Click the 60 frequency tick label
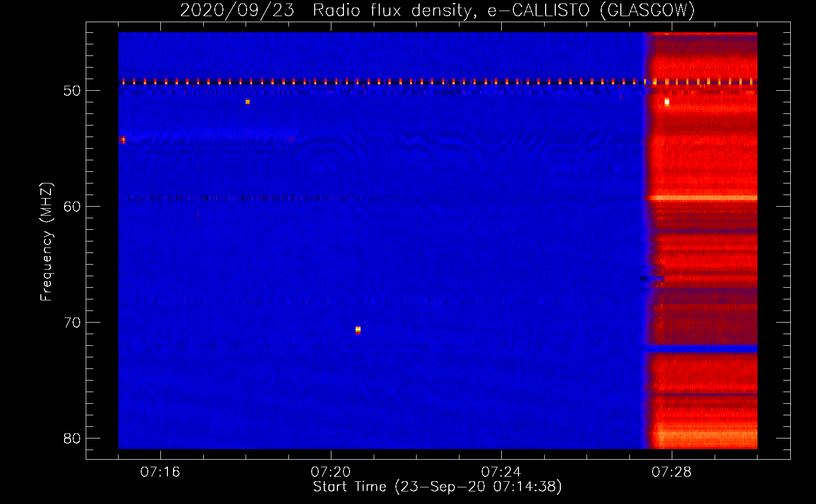816x504 pixels. (72, 207)
